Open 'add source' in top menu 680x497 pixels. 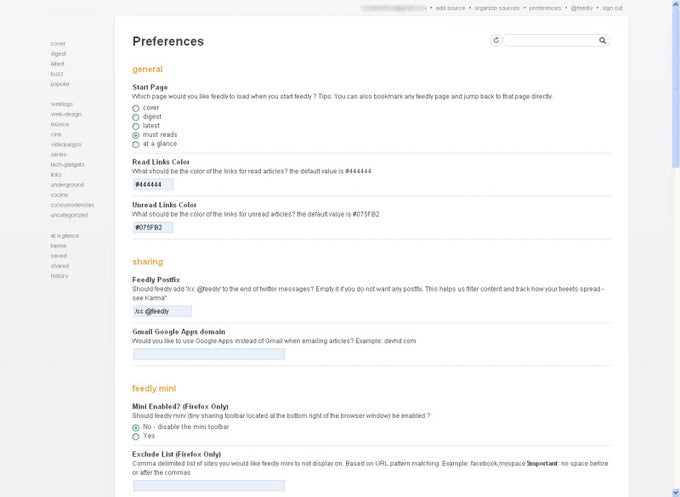click(452, 8)
